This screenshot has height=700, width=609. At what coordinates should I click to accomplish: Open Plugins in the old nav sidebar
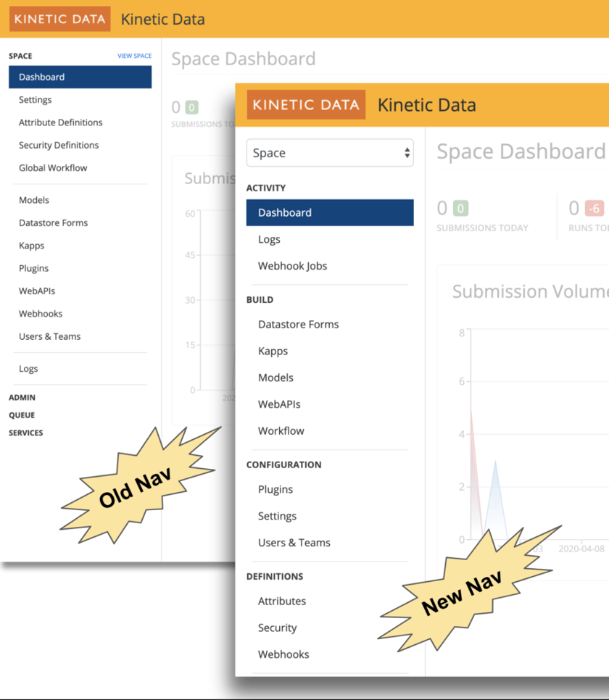pos(33,268)
